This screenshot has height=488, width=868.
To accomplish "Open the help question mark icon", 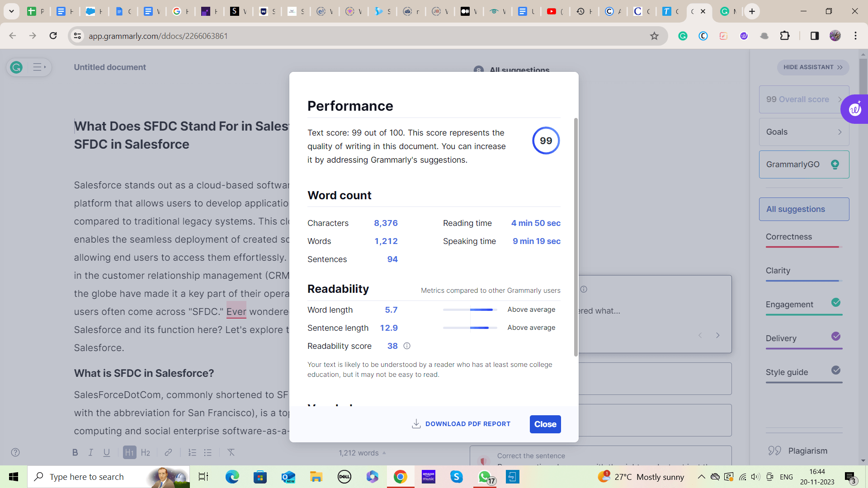I will click(15, 452).
